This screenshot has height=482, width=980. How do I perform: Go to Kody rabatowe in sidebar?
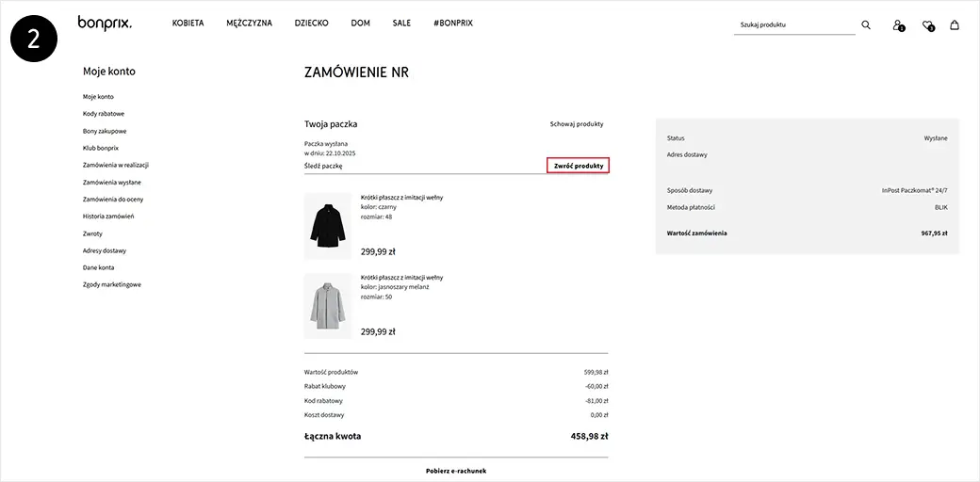click(104, 114)
